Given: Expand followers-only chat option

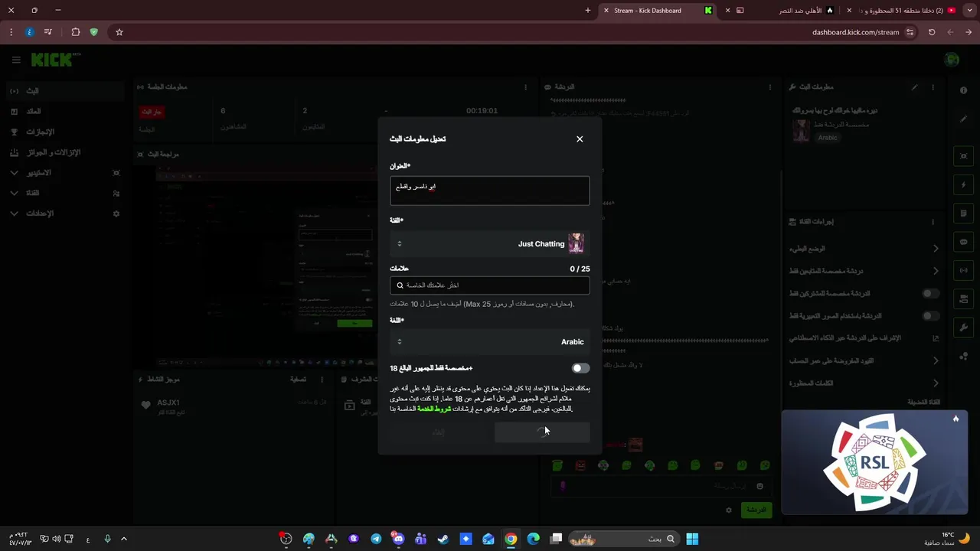Looking at the screenshot, I should point(864,271).
